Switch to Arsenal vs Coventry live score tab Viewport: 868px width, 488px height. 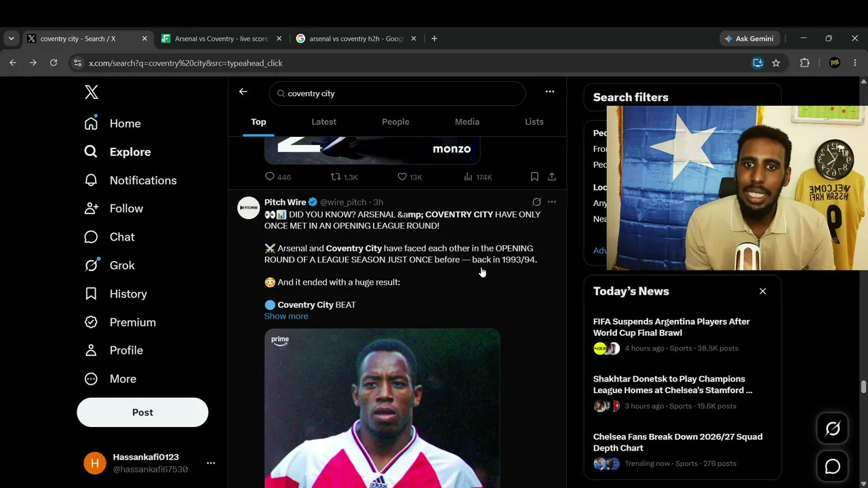pyautogui.click(x=221, y=39)
